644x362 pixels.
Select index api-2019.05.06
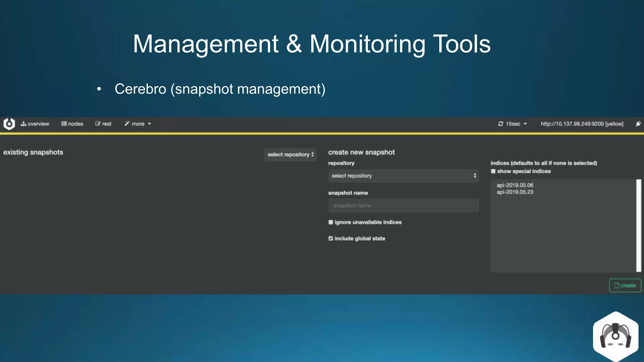tap(515, 185)
